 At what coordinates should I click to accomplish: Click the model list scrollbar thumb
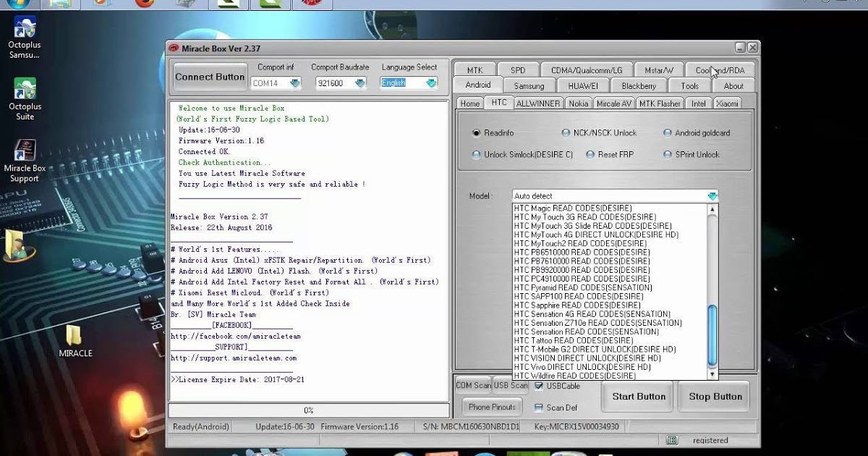[x=712, y=336]
